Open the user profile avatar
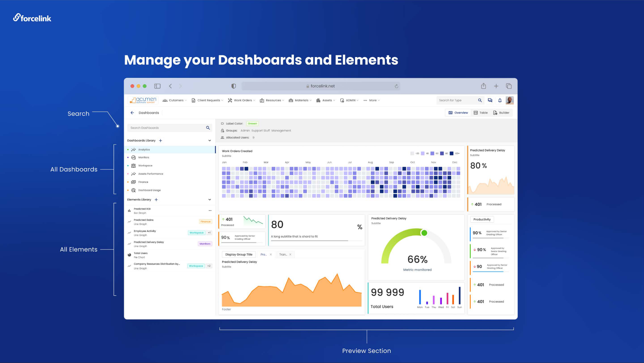This screenshot has width=644, height=363. tap(509, 100)
